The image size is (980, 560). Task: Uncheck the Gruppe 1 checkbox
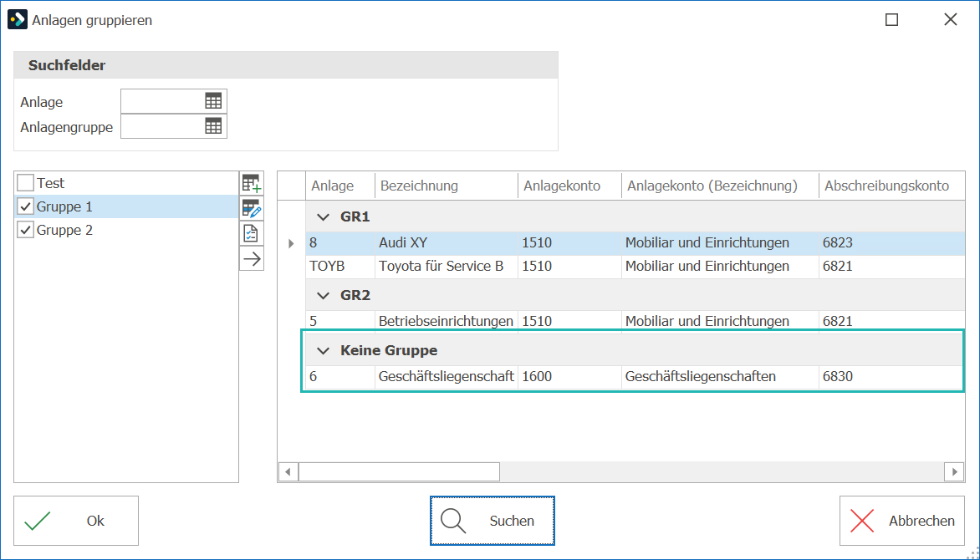pyautogui.click(x=25, y=206)
